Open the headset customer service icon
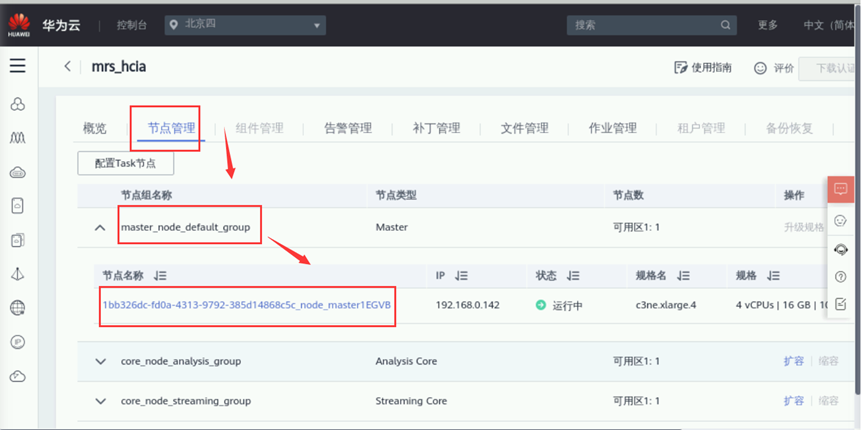The width and height of the screenshot is (865, 430). click(x=840, y=249)
